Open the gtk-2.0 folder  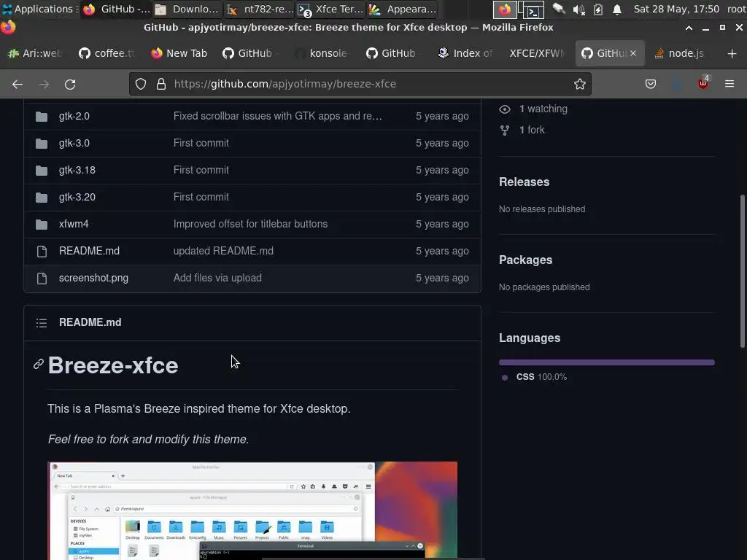[x=74, y=116]
